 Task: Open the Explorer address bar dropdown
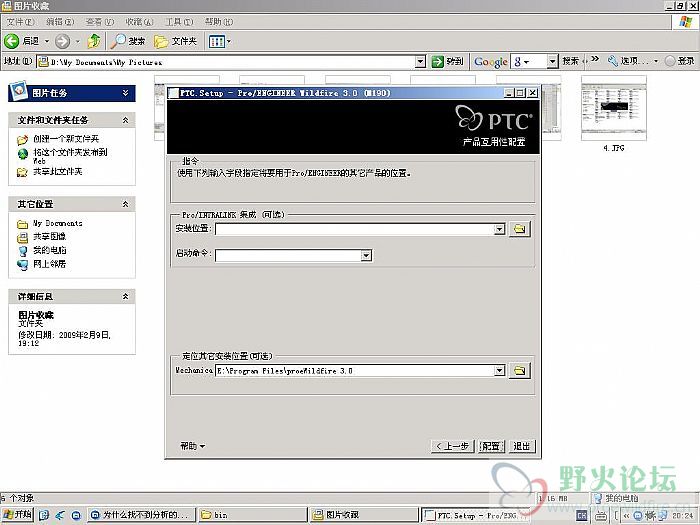[420, 62]
